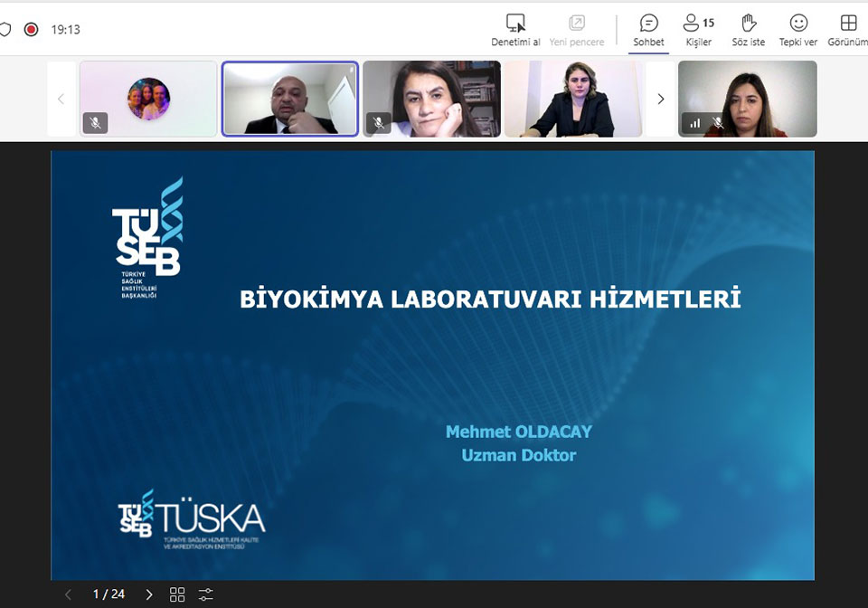Click the muted mic on the woman with bookshelf

[380, 122]
